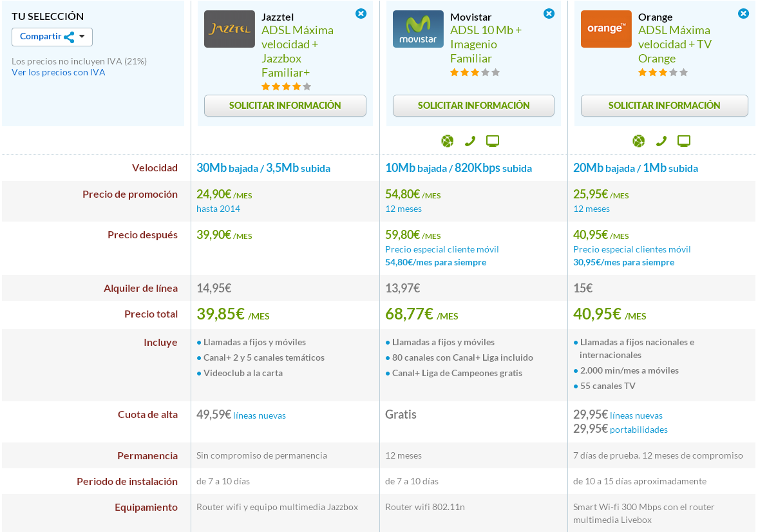The height and width of the screenshot is (532, 758).
Task: Select 'Sin compromiso de permanencia' text
Action: click(261, 455)
